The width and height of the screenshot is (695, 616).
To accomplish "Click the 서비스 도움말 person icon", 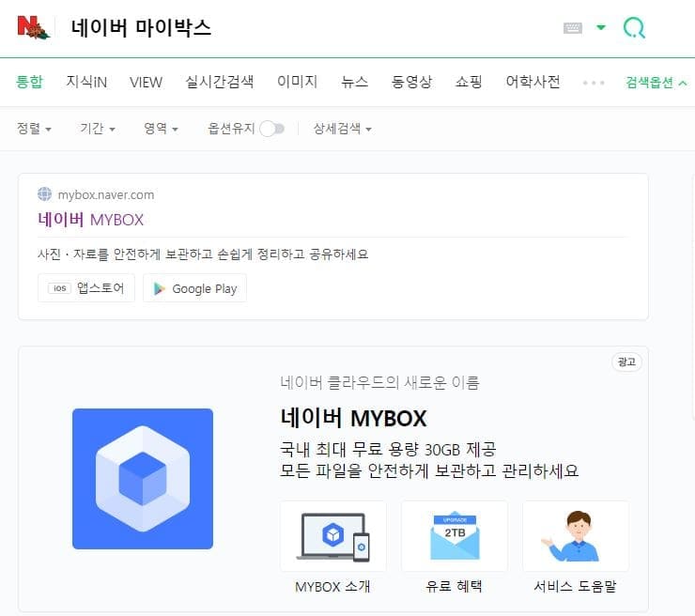I will click(x=576, y=536).
